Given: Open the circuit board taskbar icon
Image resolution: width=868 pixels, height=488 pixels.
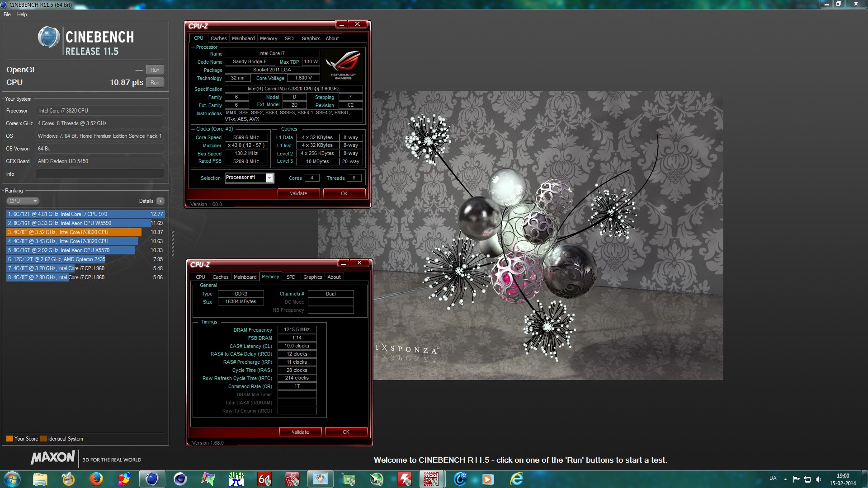Looking at the screenshot, I should 348,479.
